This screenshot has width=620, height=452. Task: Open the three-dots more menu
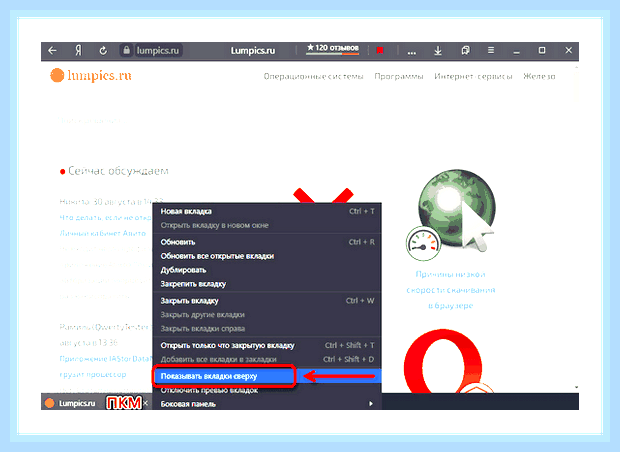click(x=412, y=52)
